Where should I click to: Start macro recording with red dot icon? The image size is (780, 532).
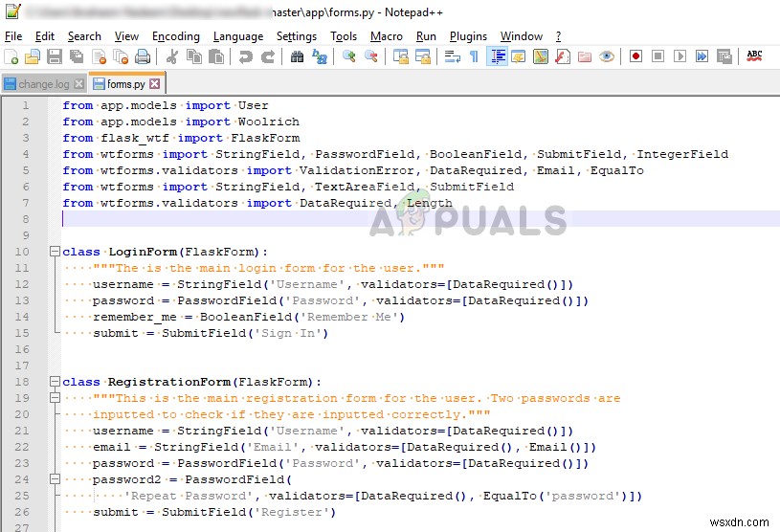(x=635, y=56)
